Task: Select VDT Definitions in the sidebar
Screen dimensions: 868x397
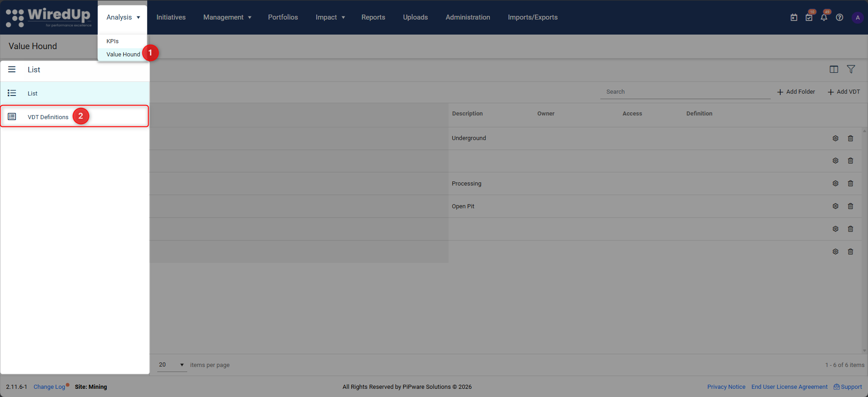Action: click(75, 116)
